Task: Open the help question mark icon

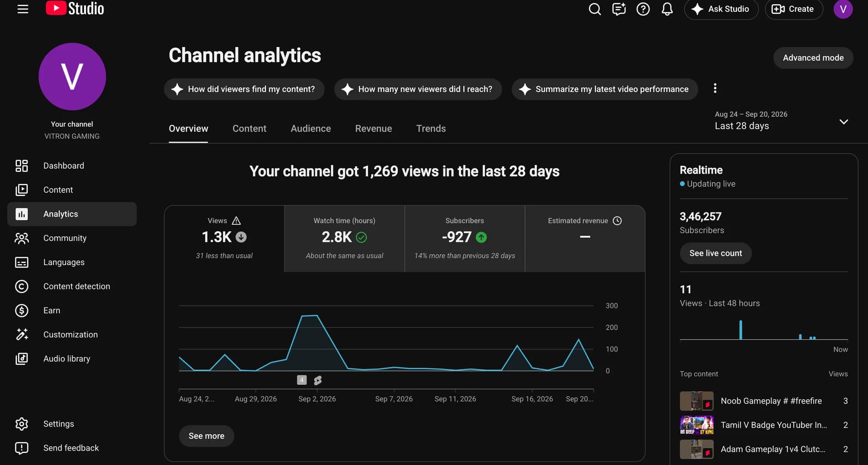Action: click(643, 9)
